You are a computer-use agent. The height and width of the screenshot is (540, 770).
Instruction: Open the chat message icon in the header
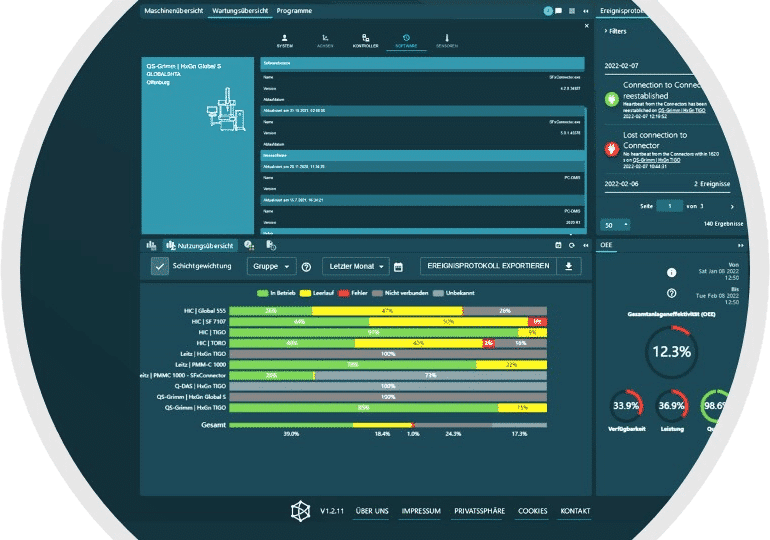[x=558, y=11]
